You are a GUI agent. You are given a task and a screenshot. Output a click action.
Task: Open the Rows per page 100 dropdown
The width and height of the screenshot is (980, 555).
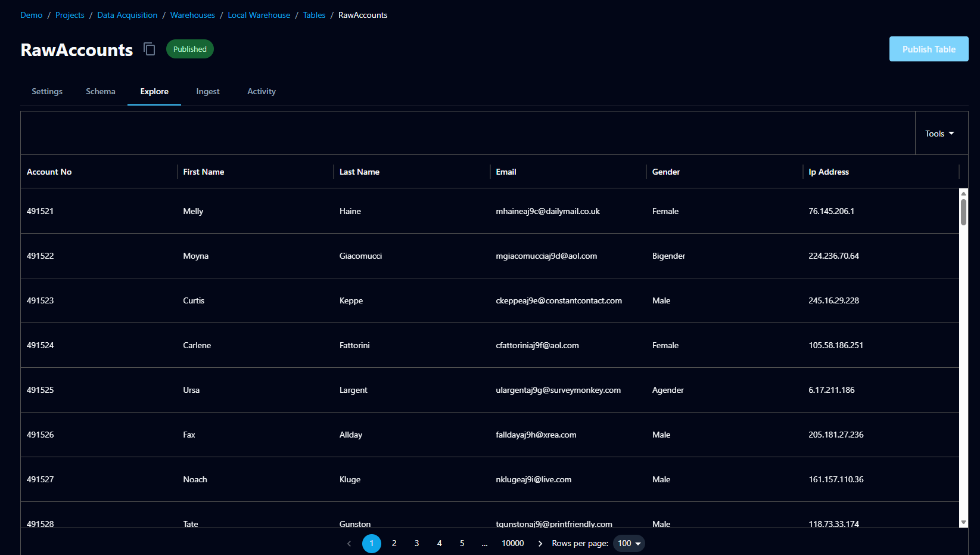click(x=629, y=544)
